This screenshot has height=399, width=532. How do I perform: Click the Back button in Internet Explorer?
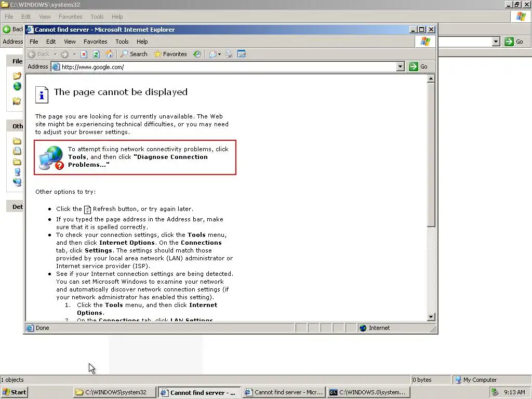(x=39, y=54)
